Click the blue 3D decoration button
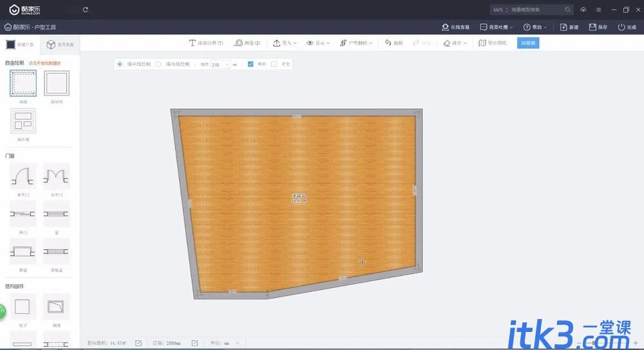644x350 pixels. point(528,43)
